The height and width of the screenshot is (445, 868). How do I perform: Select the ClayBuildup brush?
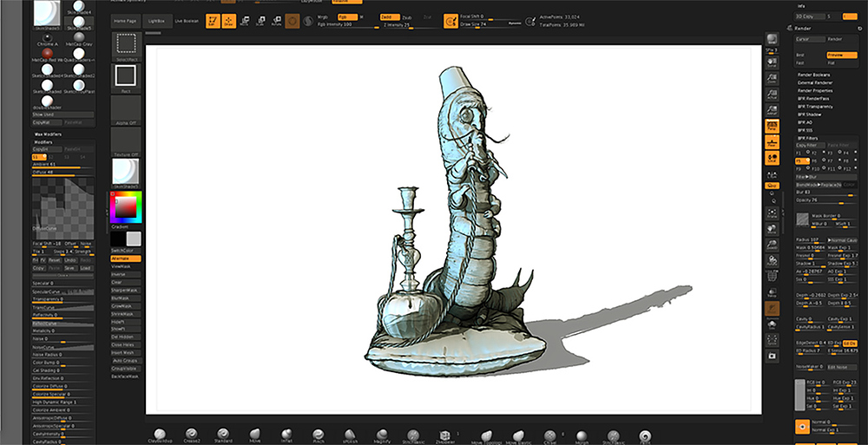[x=160, y=435]
